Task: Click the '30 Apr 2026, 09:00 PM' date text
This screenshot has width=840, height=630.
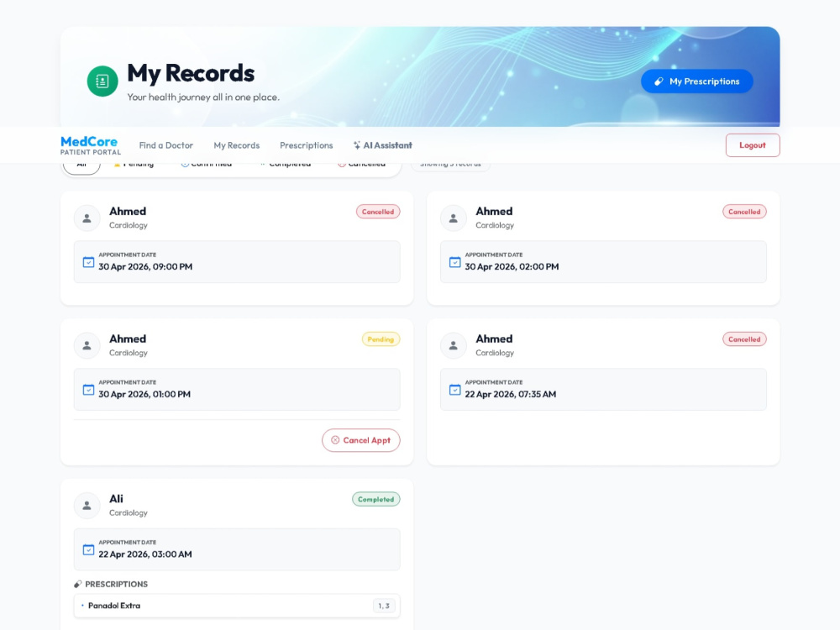Action: [x=145, y=266]
